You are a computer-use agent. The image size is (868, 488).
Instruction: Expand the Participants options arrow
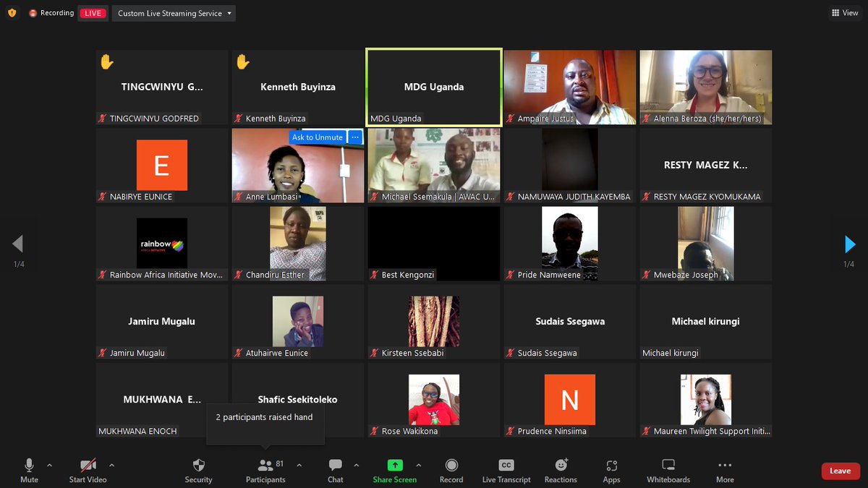[x=299, y=465]
